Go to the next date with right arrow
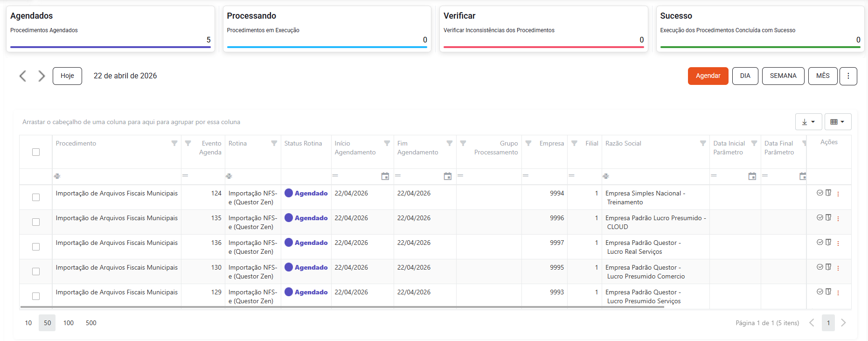 coord(42,76)
